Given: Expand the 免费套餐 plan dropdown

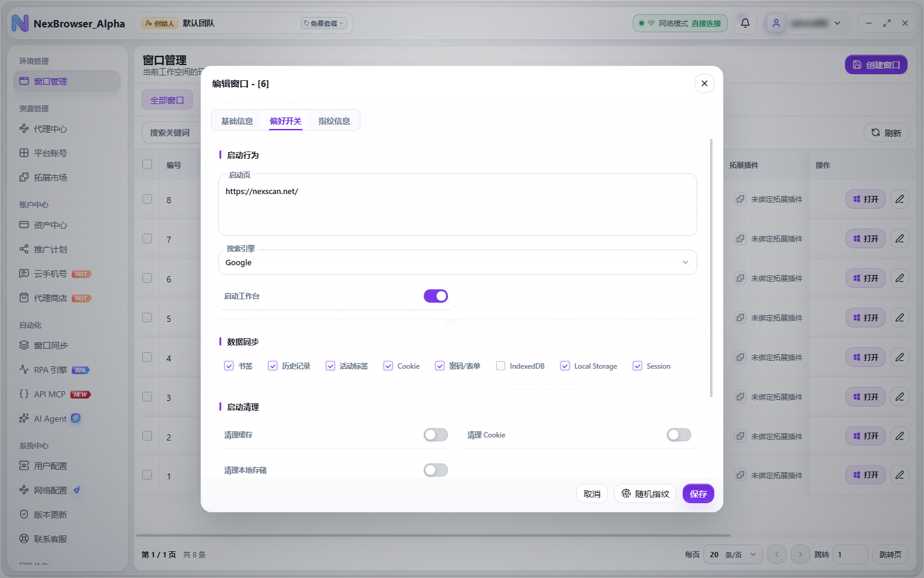Looking at the screenshot, I should coord(324,23).
